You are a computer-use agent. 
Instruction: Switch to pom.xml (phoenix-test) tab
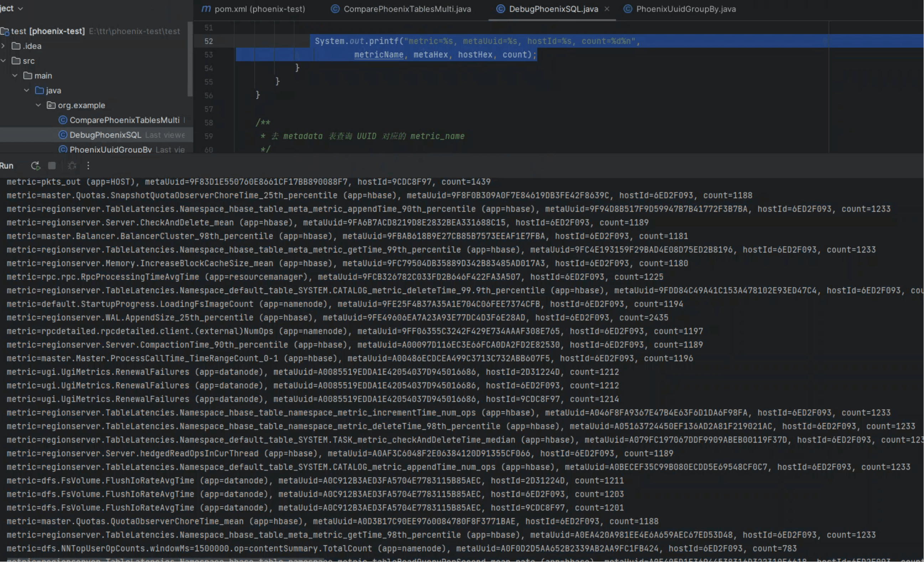(x=254, y=9)
